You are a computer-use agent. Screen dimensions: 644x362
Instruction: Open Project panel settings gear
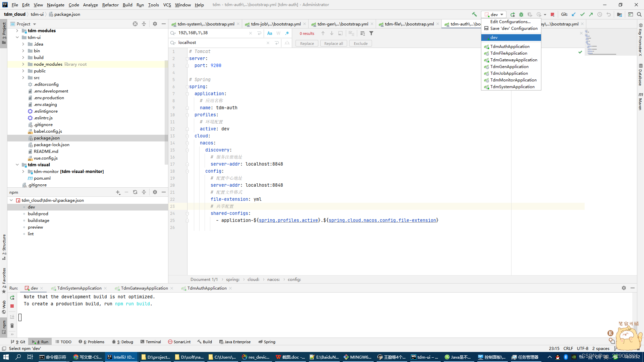pos(155,24)
